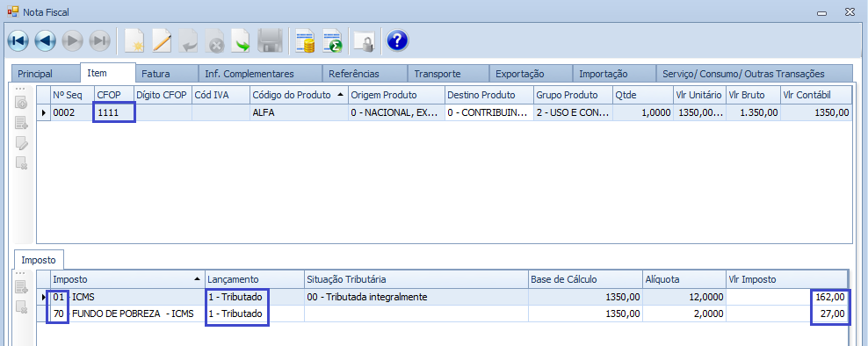868x346 pixels.
Task: Go to first record button
Action: coord(18,41)
